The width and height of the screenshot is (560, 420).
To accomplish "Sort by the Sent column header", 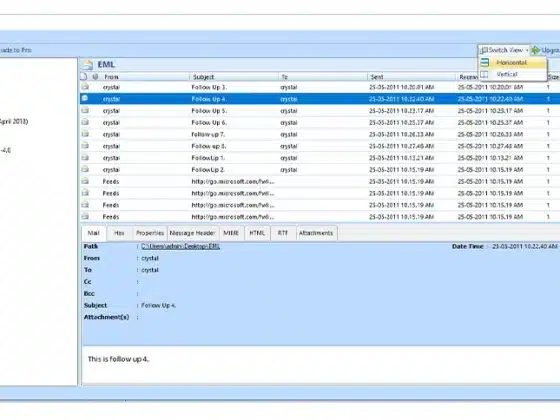I will [x=411, y=77].
